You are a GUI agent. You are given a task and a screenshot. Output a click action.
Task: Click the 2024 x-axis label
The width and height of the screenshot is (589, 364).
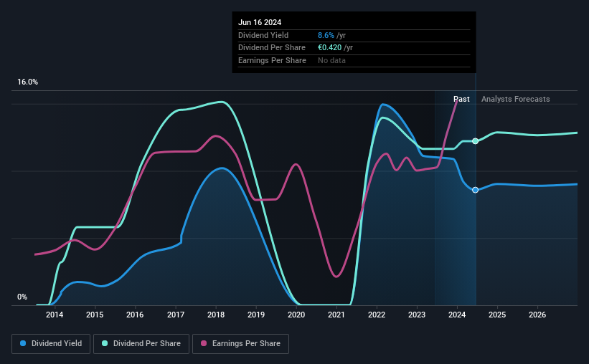(457, 315)
